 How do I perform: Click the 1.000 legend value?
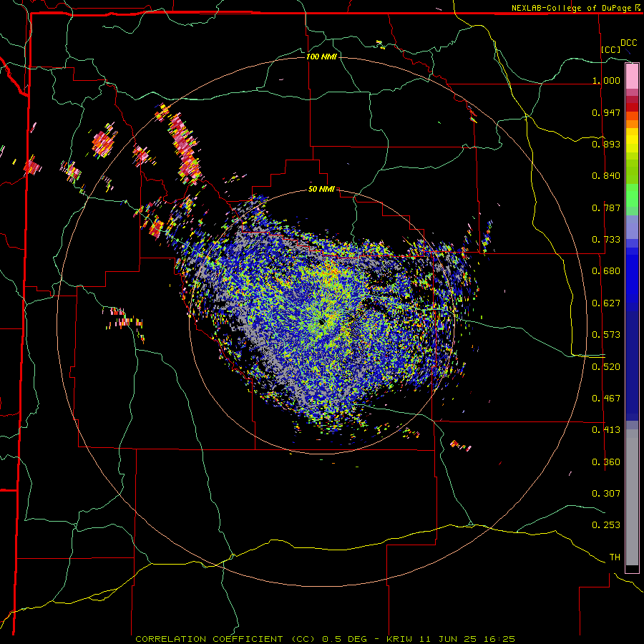click(x=606, y=80)
